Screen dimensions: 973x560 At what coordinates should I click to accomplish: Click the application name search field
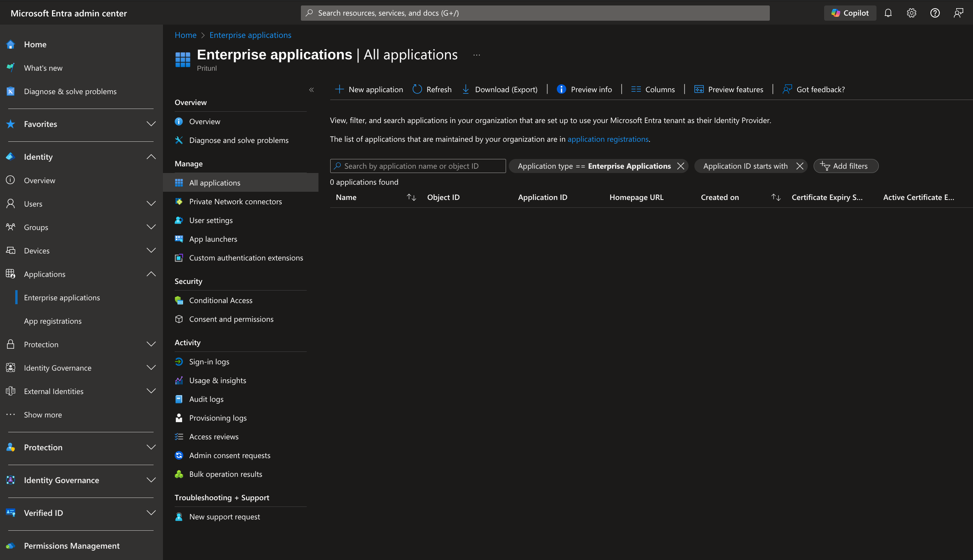[x=418, y=166]
